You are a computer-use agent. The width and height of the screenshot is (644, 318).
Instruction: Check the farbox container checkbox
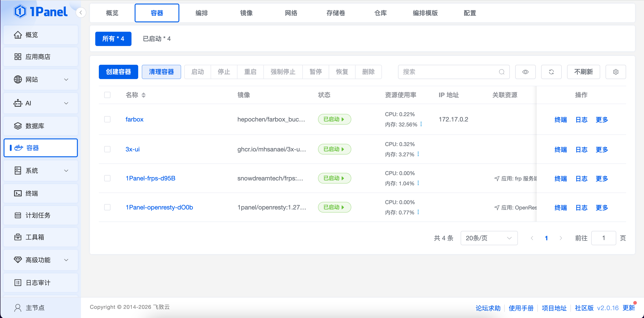click(x=107, y=119)
